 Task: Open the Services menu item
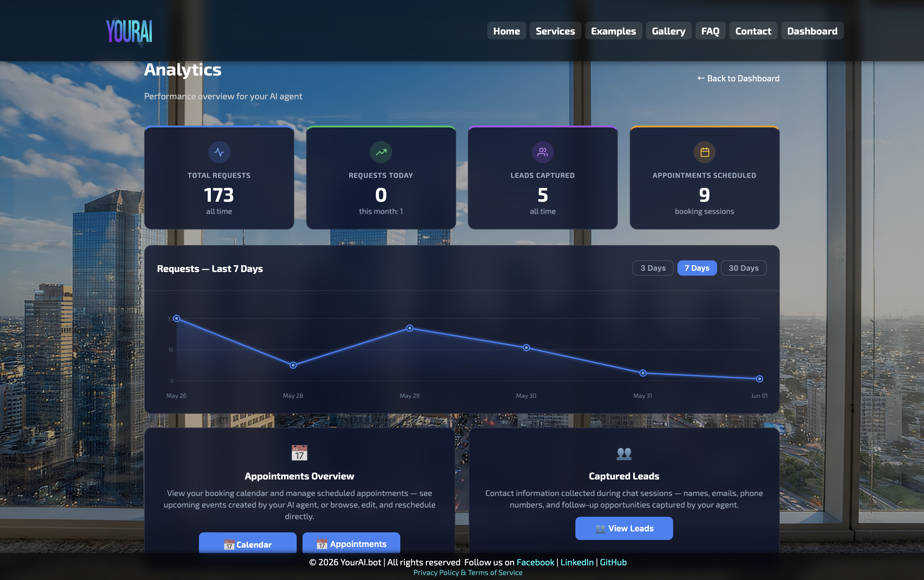(555, 31)
